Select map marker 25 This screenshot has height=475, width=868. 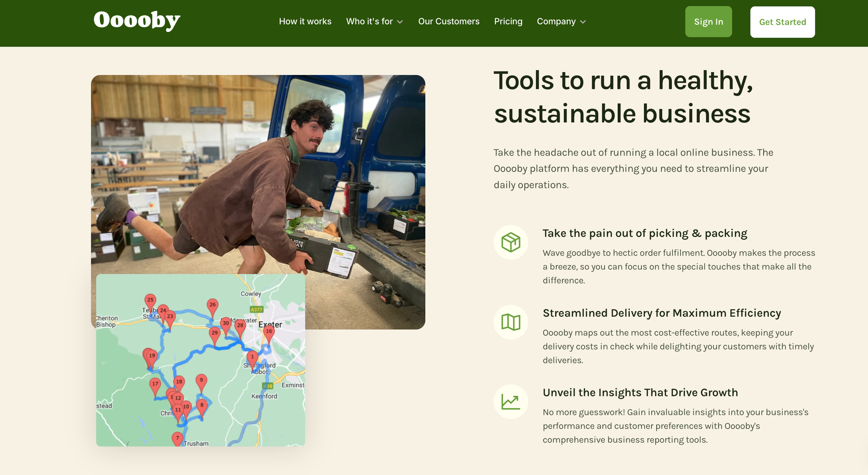(x=150, y=300)
